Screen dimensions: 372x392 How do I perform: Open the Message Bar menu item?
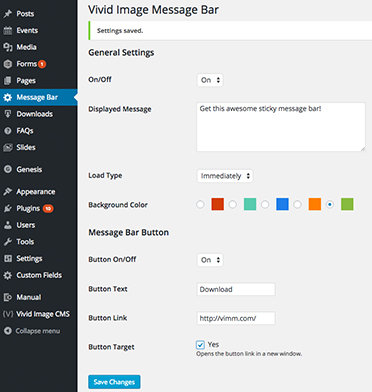click(39, 97)
